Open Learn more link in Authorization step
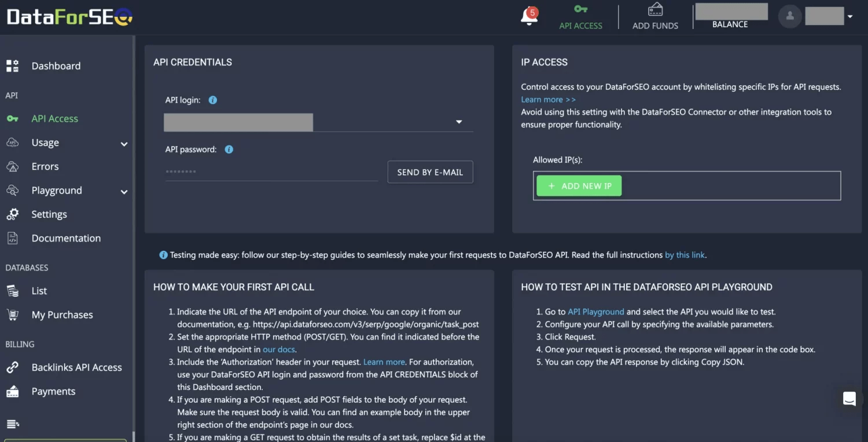The image size is (868, 442). click(x=384, y=362)
